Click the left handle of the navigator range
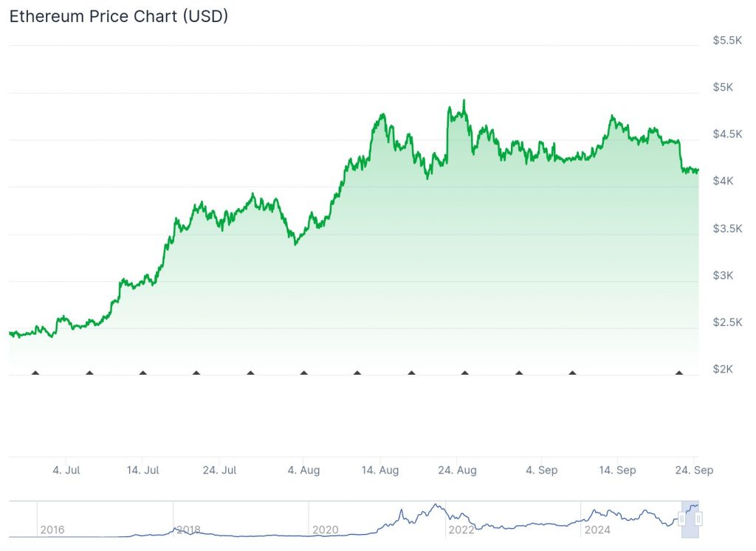This screenshot has width=756, height=551. 682,519
